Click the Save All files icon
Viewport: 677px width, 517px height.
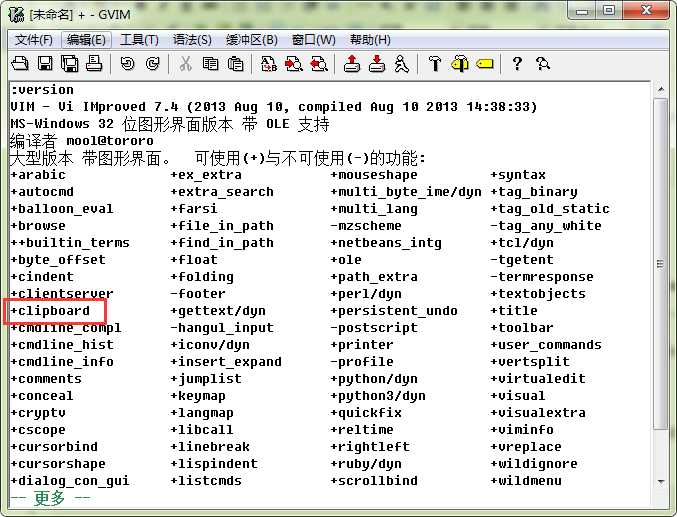[x=70, y=64]
